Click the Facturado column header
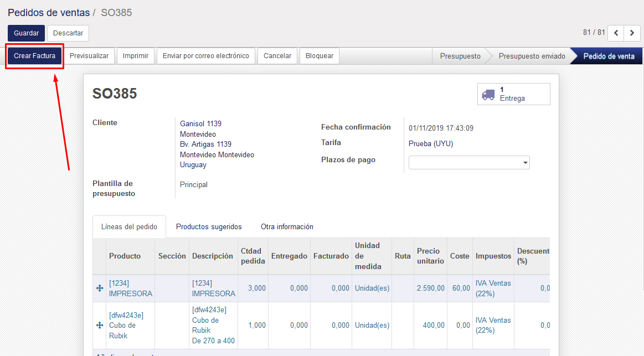This screenshot has width=644, height=356. (x=331, y=256)
